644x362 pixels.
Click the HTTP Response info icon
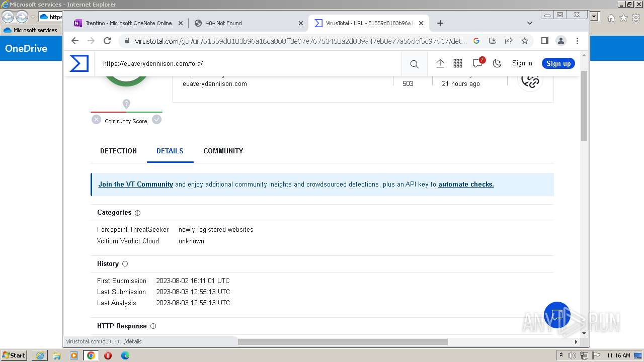click(x=153, y=326)
